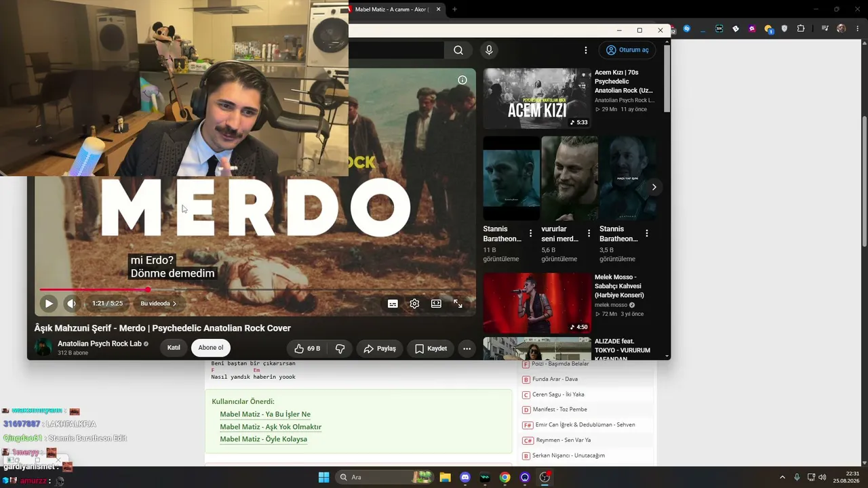Save video with Kaydet button
868x488 pixels.
pyautogui.click(x=431, y=348)
